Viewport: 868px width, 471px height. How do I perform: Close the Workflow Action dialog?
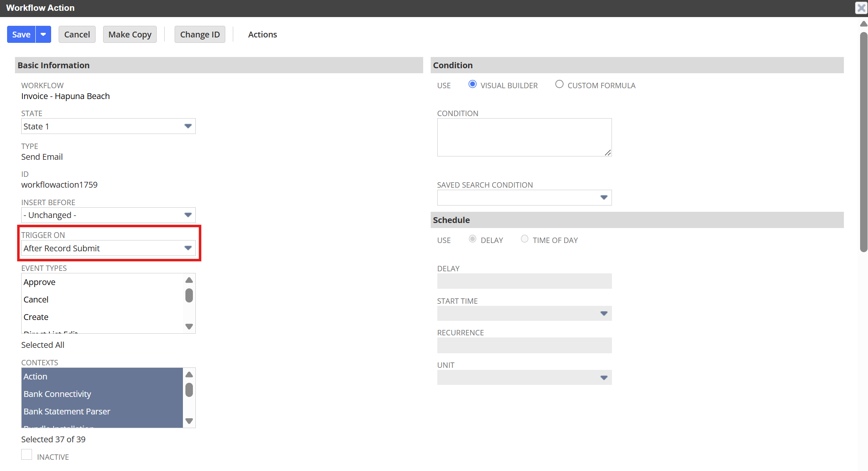861,8
